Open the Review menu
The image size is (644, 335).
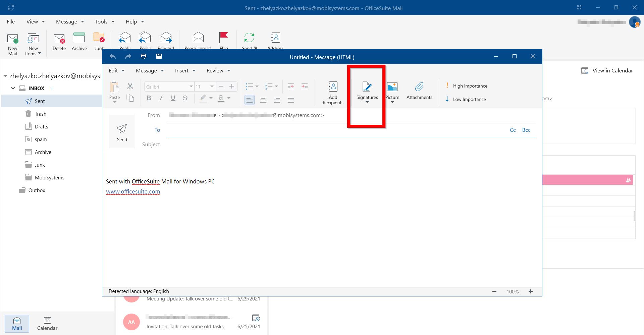click(218, 70)
